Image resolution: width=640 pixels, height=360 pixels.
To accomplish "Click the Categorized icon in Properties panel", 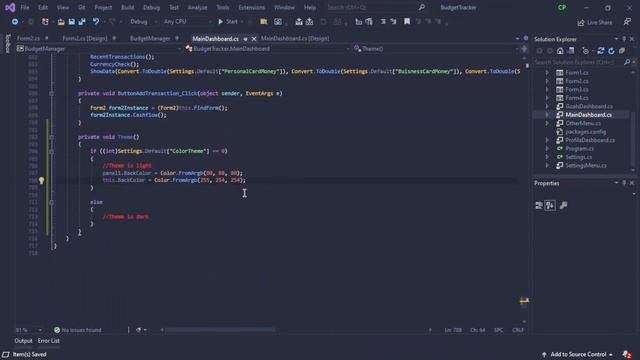I will pos(539,205).
